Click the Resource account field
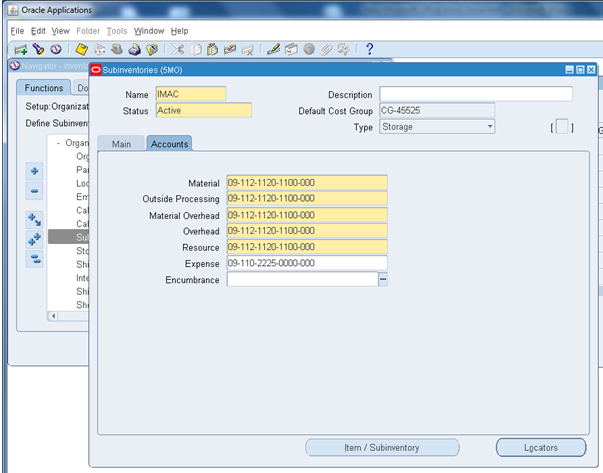The height and width of the screenshot is (473, 603). point(307,247)
